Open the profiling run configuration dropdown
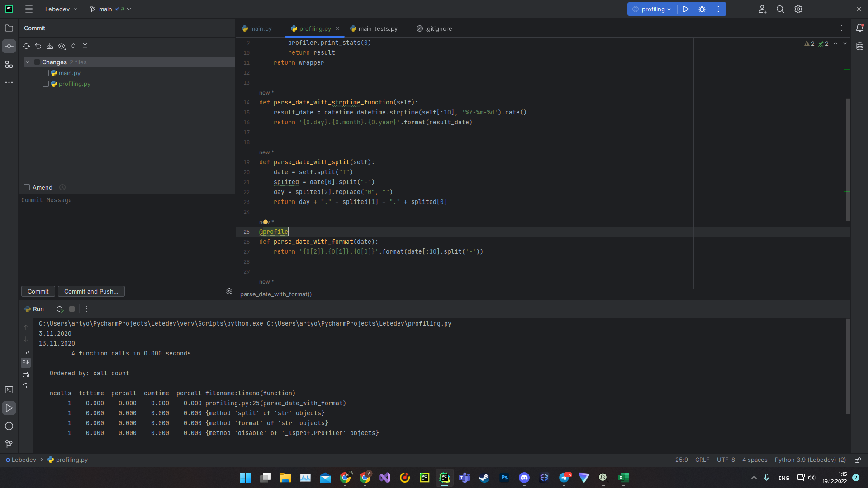The width and height of the screenshot is (868, 488). (651, 9)
